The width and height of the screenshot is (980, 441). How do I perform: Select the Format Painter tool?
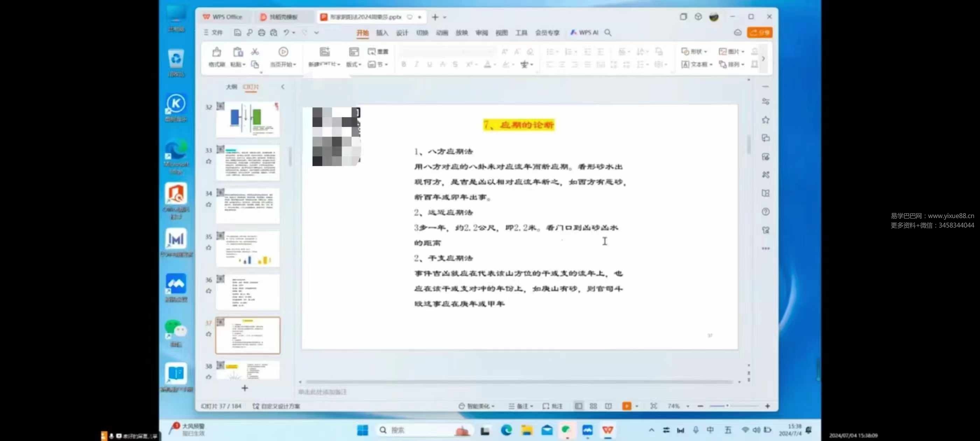tap(216, 57)
